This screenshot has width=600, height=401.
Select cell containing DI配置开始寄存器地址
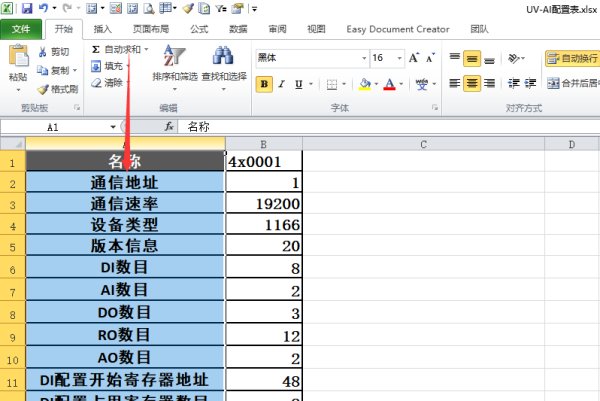click(x=125, y=380)
